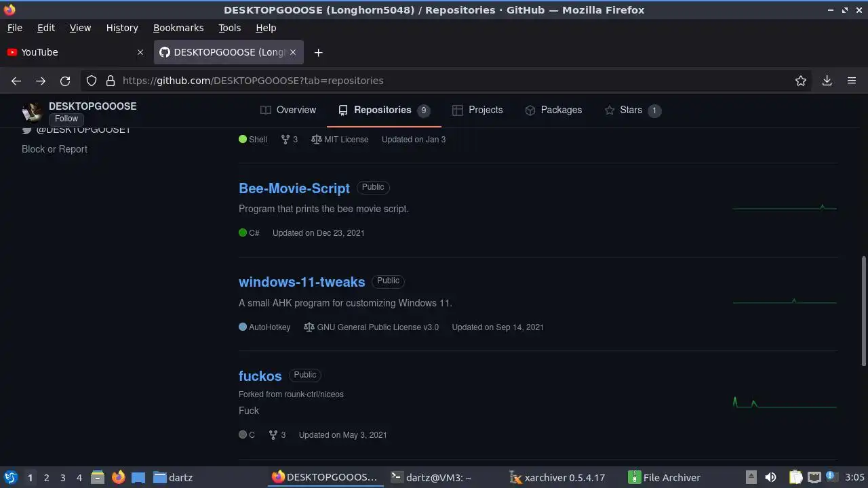This screenshot has width=868, height=488.
Task: Click the tracking protection shield icon
Action: [92, 81]
